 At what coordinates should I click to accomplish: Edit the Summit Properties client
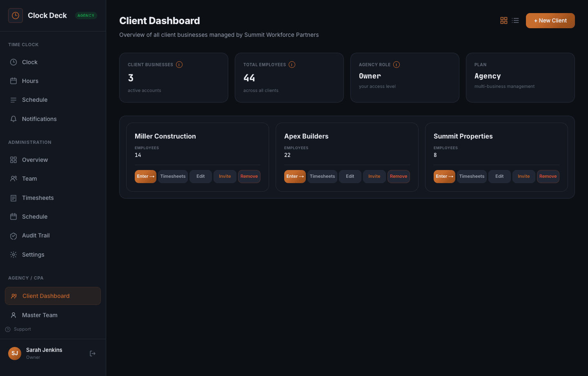(x=499, y=177)
